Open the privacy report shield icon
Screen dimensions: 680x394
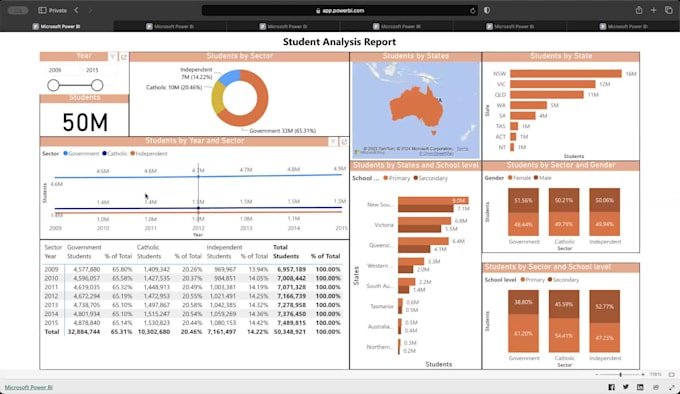click(x=487, y=10)
